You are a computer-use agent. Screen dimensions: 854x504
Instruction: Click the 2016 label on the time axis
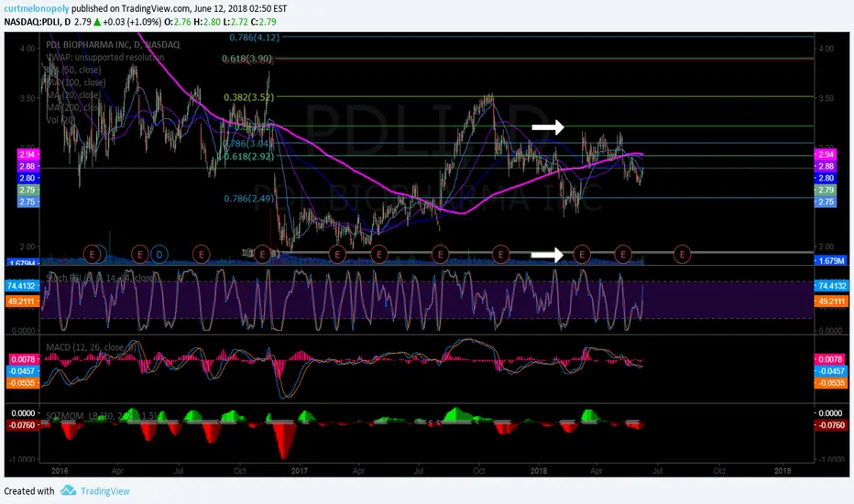(x=60, y=471)
